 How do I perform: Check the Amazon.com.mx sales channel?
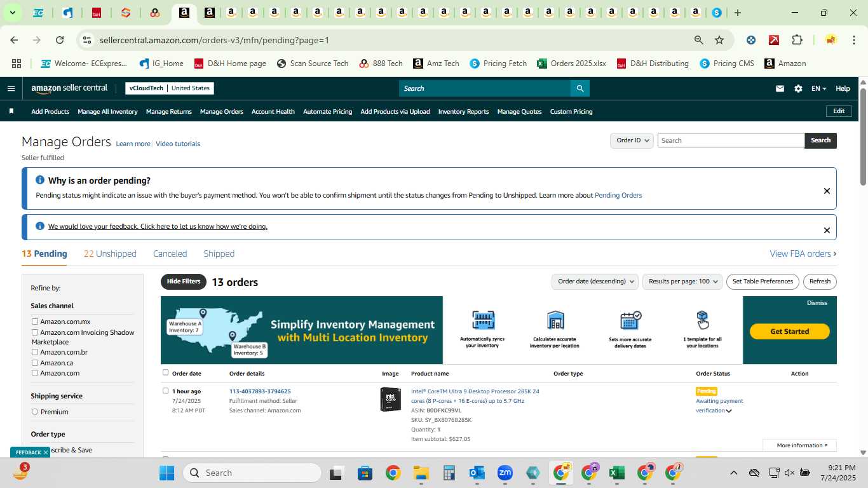coord(35,322)
